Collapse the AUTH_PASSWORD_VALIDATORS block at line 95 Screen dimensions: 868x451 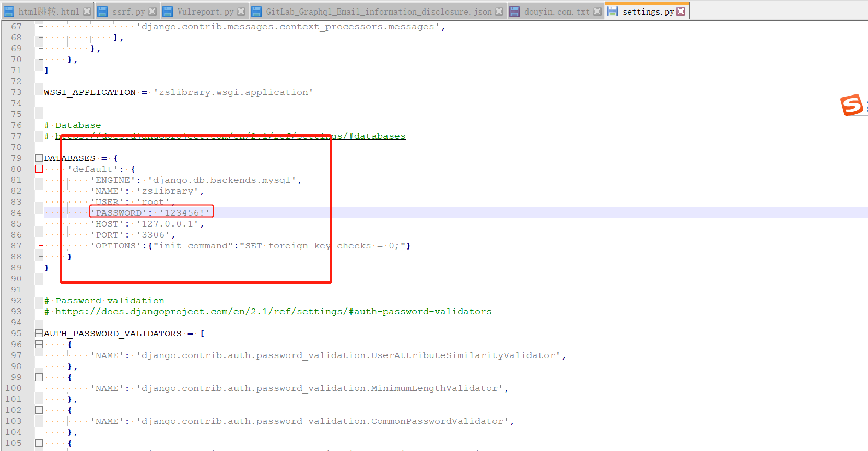(x=39, y=333)
